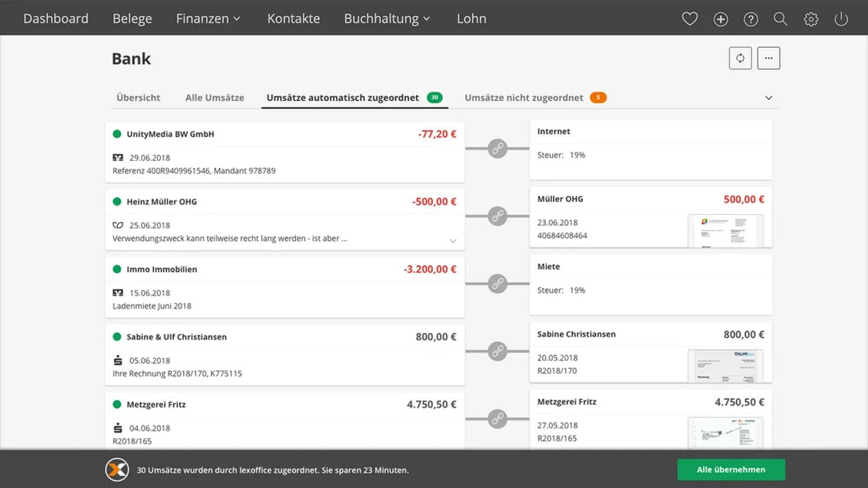868x488 pixels.
Task: Click the green badge showing 30
Action: (x=435, y=98)
